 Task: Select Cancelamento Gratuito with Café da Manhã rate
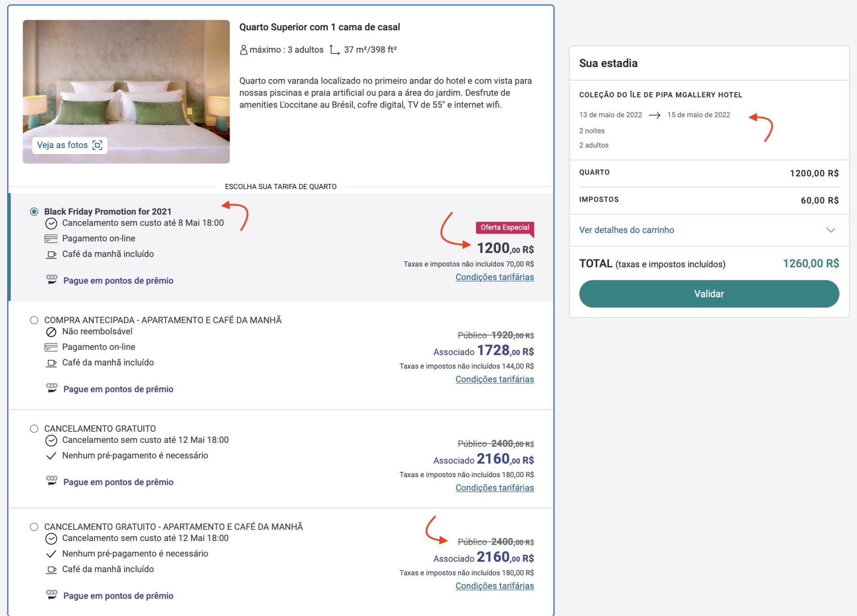pyautogui.click(x=34, y=527)
